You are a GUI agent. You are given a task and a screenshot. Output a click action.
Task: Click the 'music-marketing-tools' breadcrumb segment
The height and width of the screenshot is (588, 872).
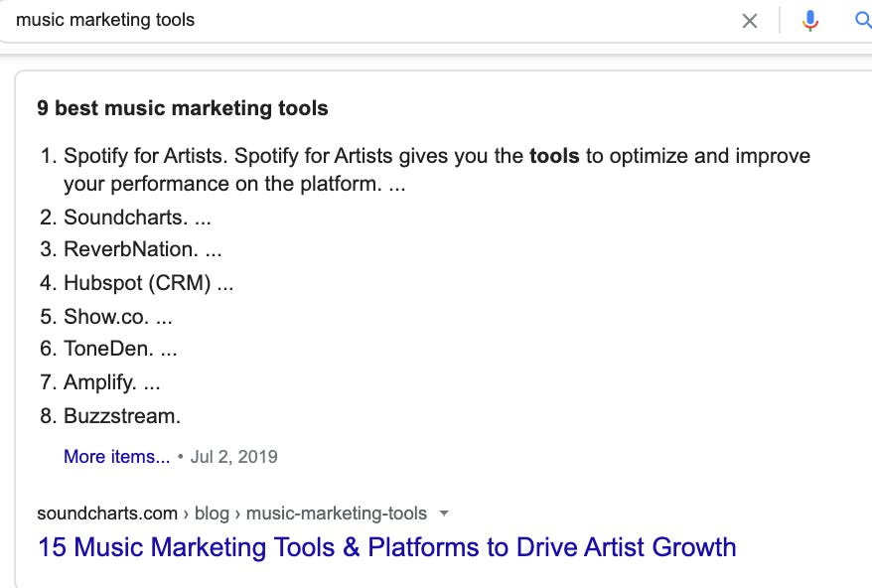[336, 514]
